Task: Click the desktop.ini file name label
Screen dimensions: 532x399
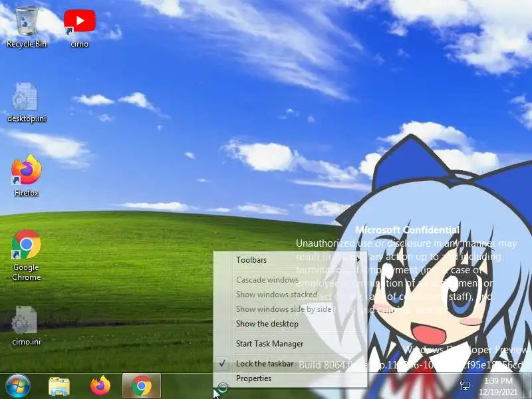Action: tap(27, 118)
